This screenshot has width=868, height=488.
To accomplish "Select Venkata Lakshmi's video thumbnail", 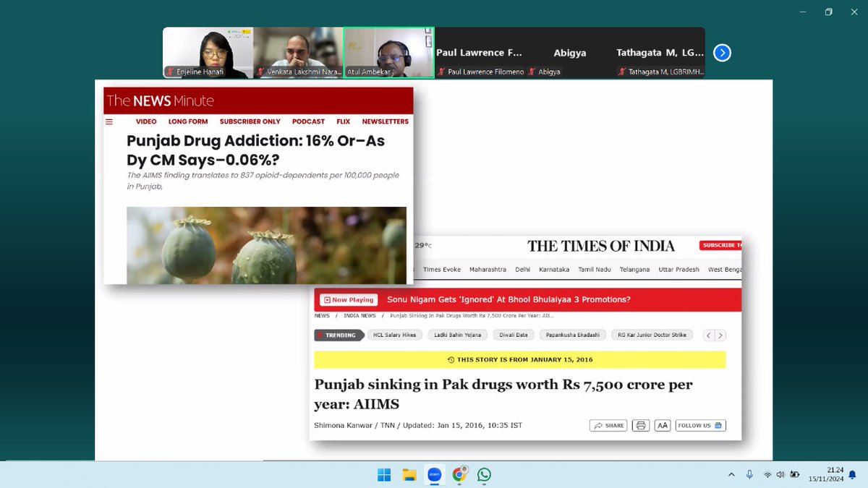I will click(x=297, y=53).
